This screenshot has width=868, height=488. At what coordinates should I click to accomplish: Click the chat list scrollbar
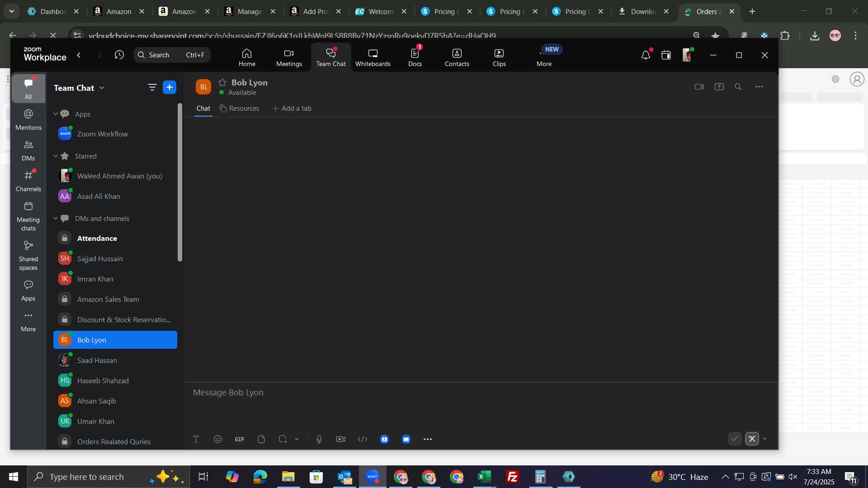[x=180, y=183]
